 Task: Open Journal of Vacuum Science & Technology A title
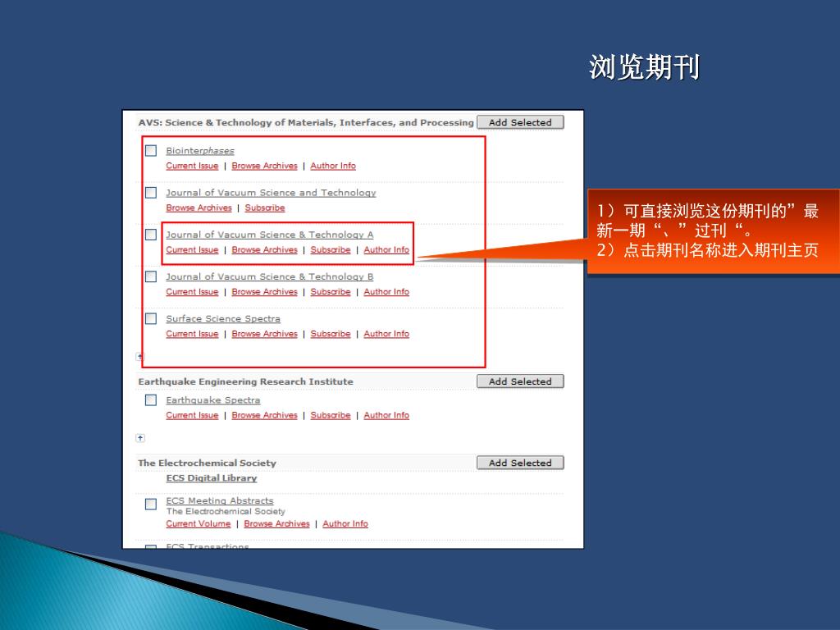click(269, 235)
